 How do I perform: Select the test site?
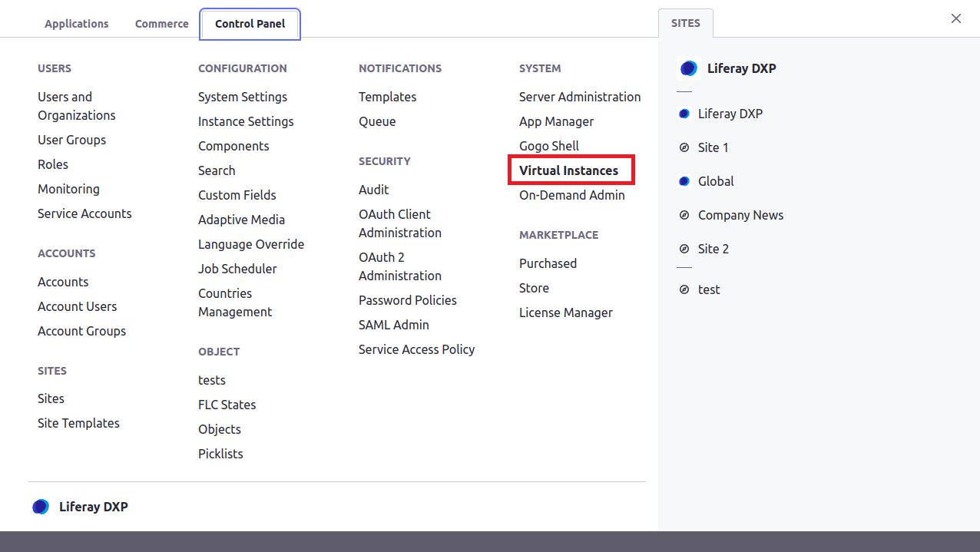tap(709, 289)
